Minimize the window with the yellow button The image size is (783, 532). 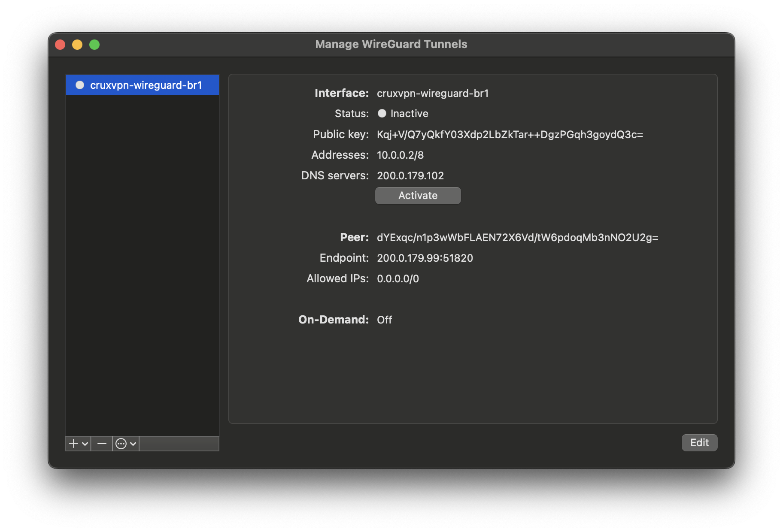point(77,45)
